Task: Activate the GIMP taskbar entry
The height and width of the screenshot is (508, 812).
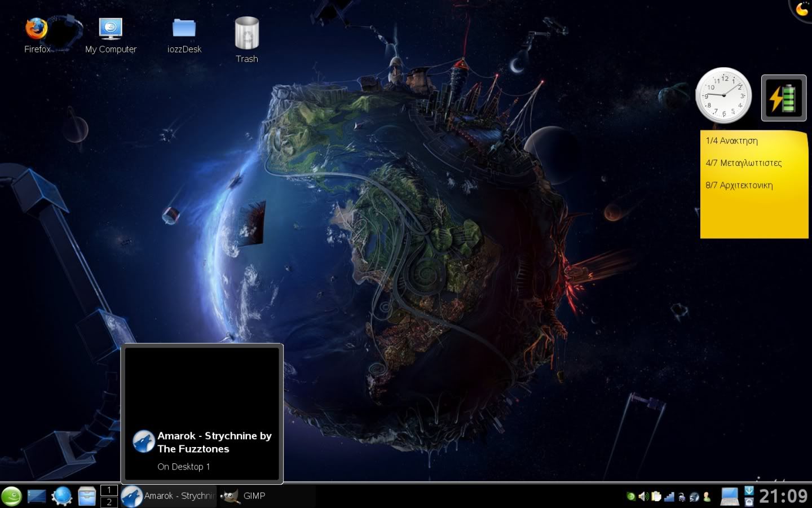Action: [244, 496]
